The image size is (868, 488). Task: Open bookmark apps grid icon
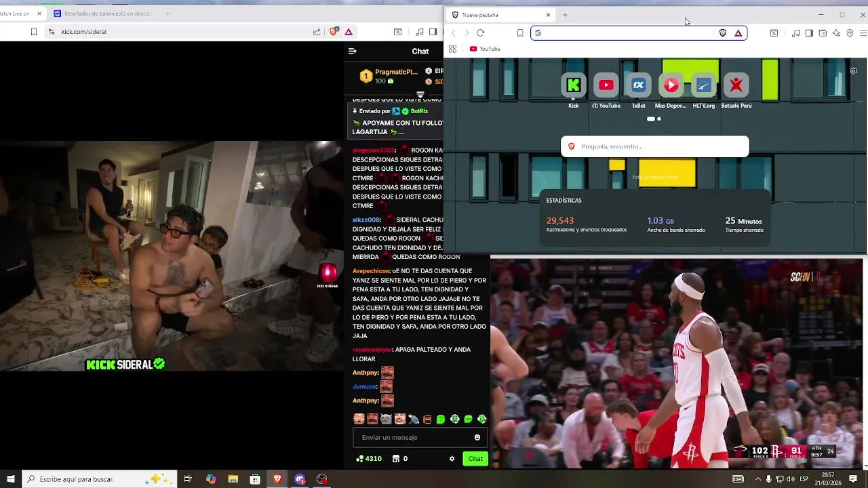(452, 49)
